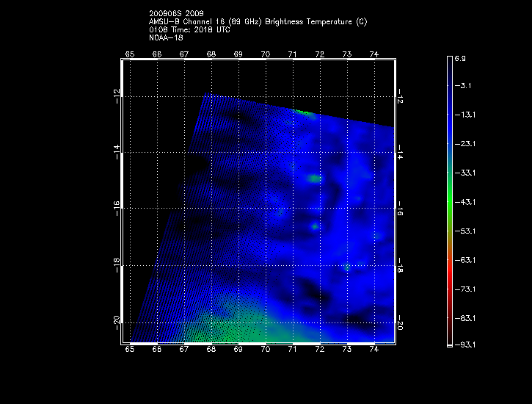Select the -43.1 colorbar label
This screenshot has width=532, height=404.
click(464, 201)
